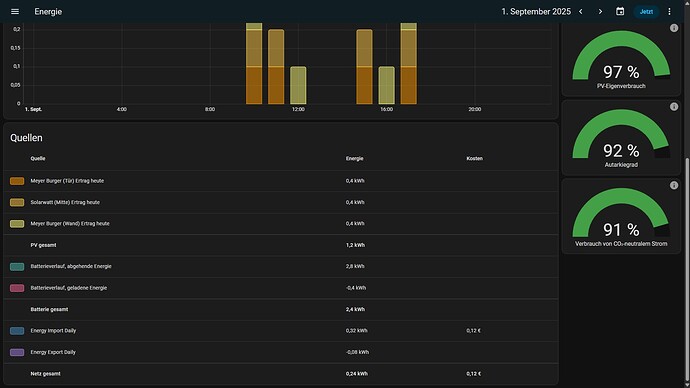Select Energy Import Daily row
This screenshot has width=690, height=388.
coord(281,331)
